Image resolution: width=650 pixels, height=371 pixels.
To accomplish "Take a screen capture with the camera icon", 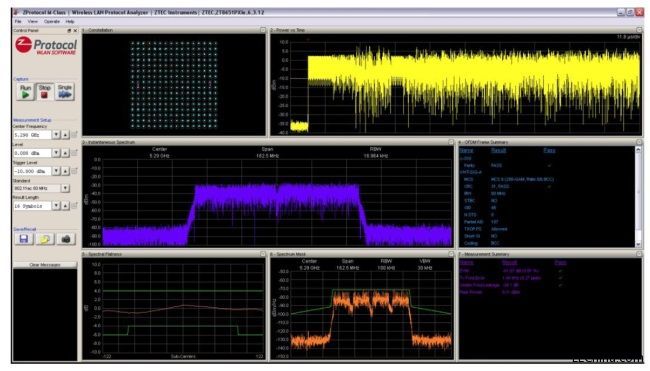I will (65, 239).
